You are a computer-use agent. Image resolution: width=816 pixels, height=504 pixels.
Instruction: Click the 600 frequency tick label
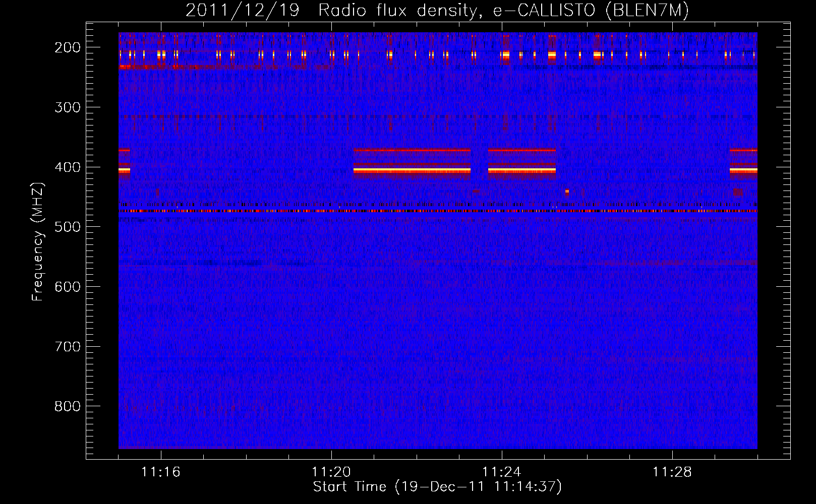67,287
